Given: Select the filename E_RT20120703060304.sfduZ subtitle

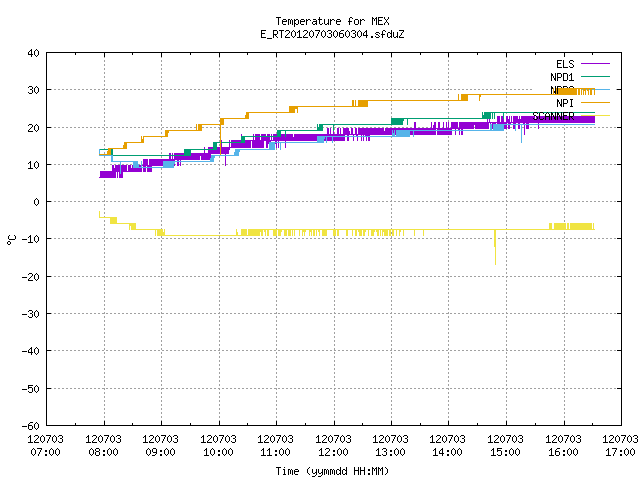Looking at the screenshot, I should point(332,34).
